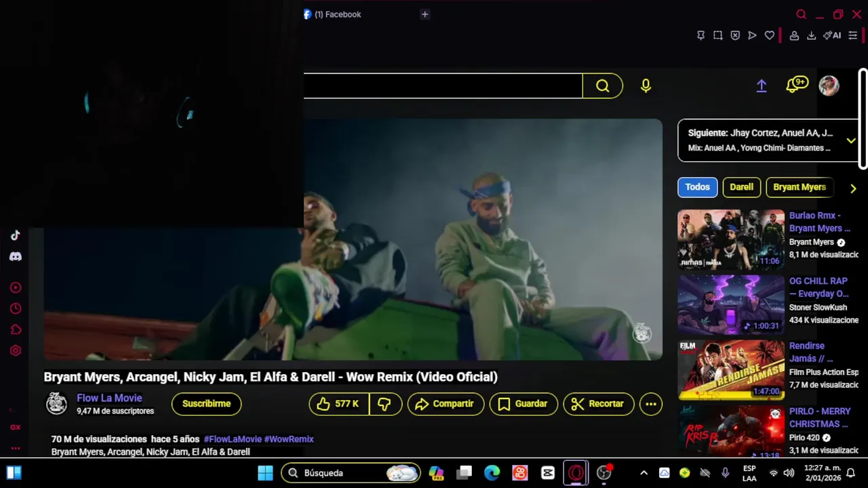Open Flow La Movie channel name link

109,398
